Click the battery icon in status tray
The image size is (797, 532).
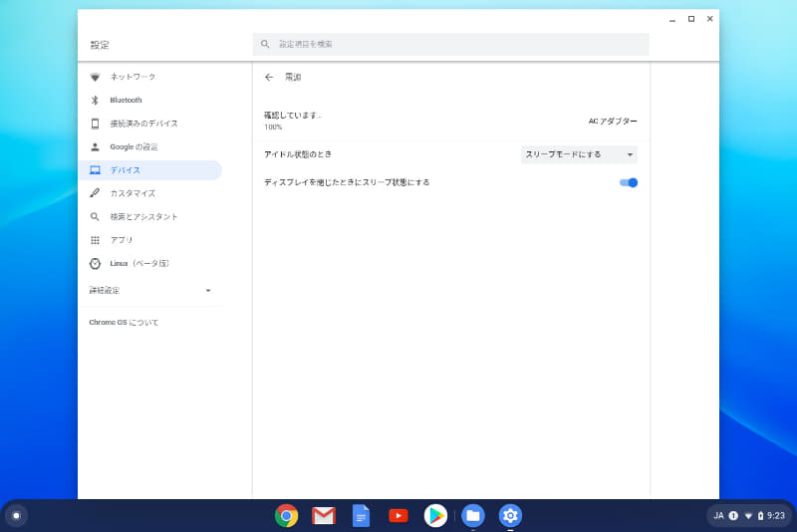point(760,516)
